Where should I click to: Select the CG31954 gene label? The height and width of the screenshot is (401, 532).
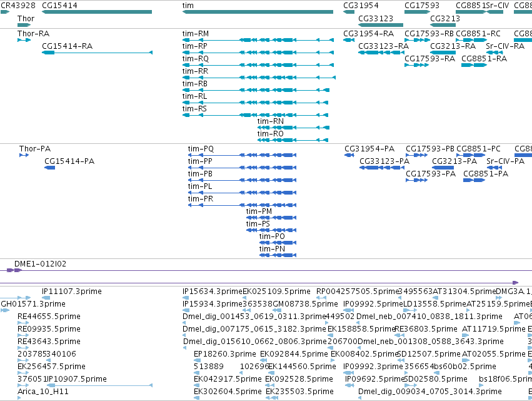(x=361, y=6)
